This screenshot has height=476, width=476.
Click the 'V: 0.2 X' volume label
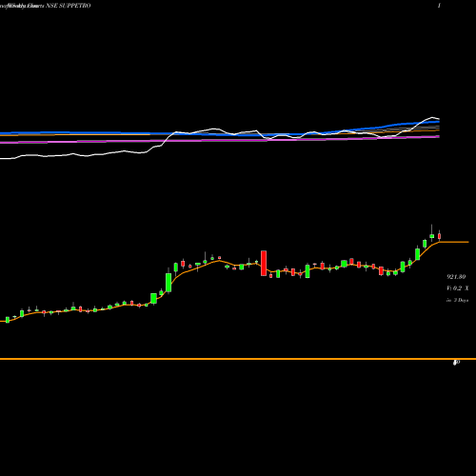coord(457,288)
